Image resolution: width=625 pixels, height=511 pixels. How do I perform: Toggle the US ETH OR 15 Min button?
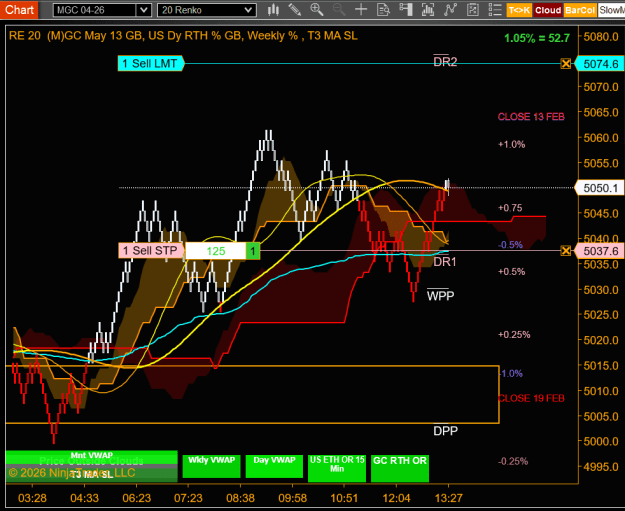click(x=337, y=468)
